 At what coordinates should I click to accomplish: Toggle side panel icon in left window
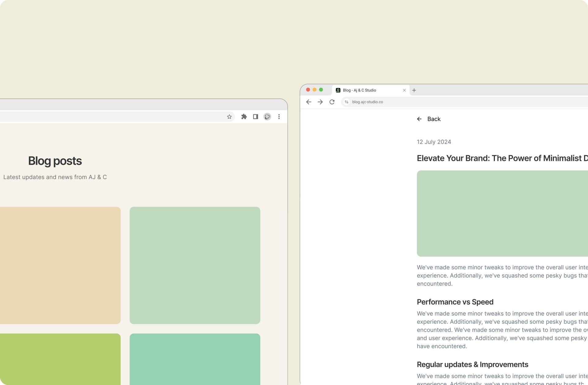[x=255, y=116]
